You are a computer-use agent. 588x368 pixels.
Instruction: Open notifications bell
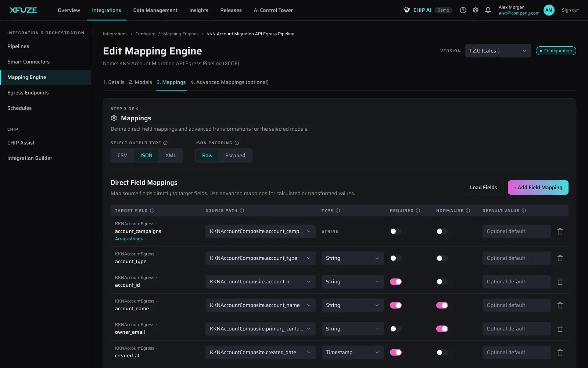tap(488, 10)
